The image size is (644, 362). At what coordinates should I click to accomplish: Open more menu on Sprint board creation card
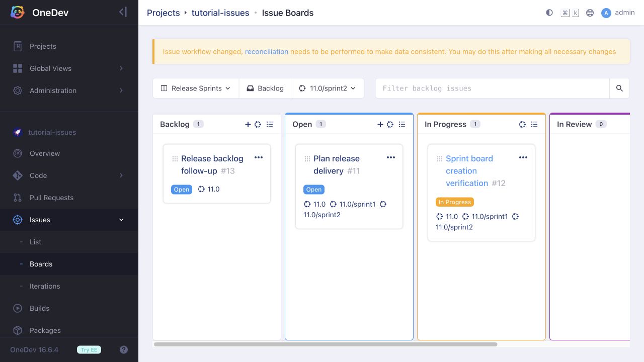(x=523, y=157)
